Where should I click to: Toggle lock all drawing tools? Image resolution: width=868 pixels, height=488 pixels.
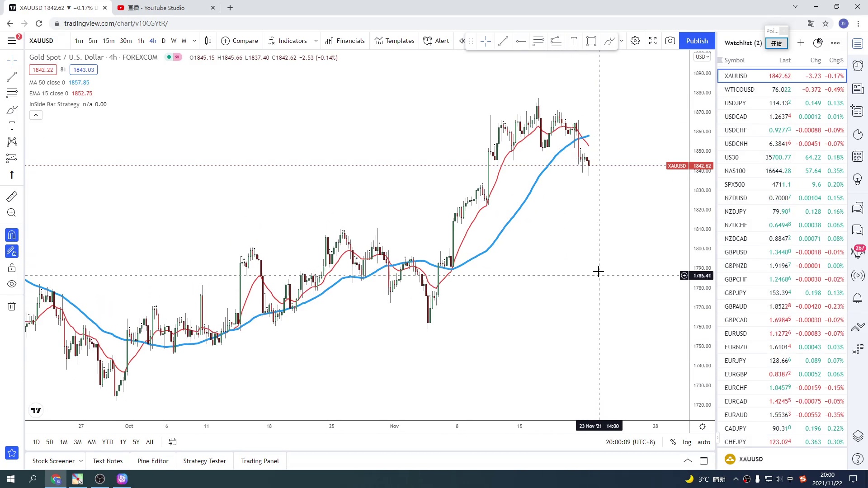[x=12, y=268]
